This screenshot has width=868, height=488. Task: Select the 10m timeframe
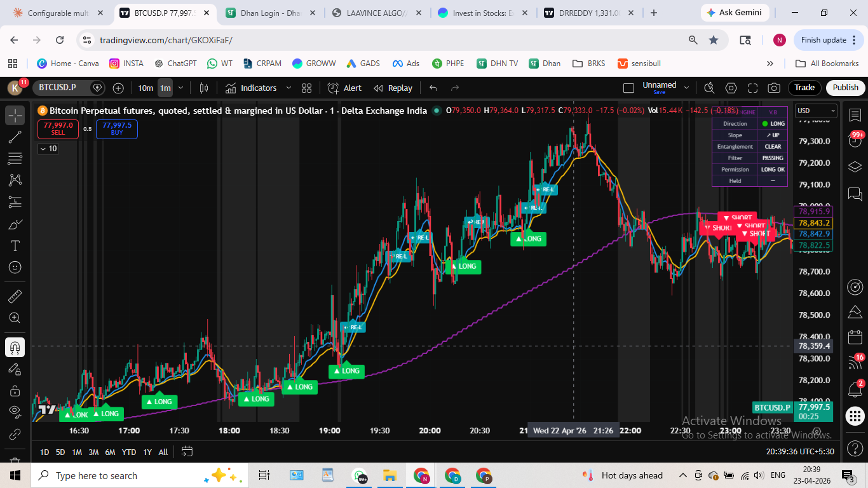click(x=146, y=88)
